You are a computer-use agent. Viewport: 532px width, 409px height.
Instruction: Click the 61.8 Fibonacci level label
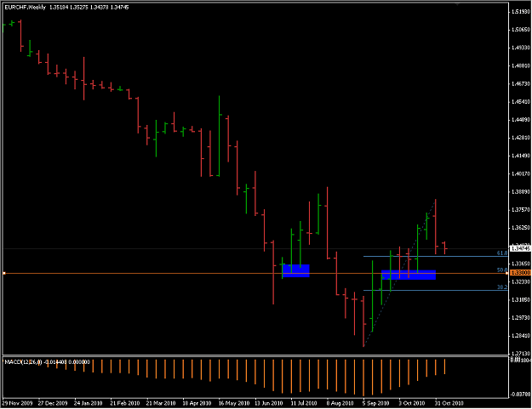(x=502, y=253)
